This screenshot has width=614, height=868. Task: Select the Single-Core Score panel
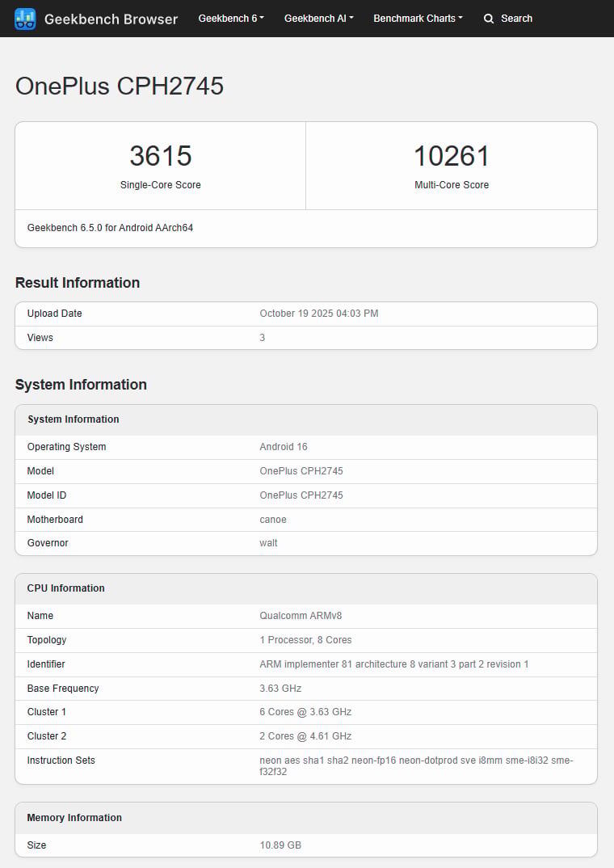(160, 165)
